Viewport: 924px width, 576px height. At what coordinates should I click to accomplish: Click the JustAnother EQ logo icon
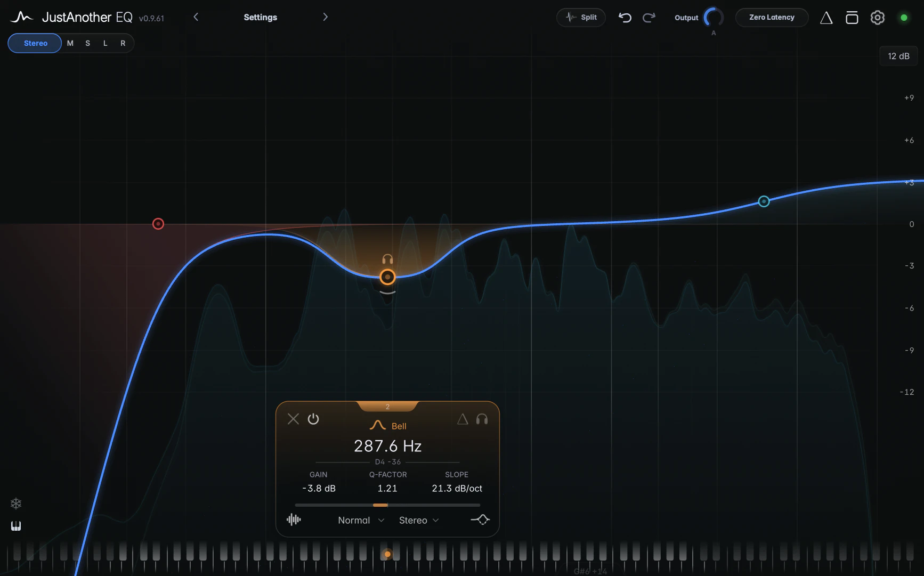click(x=22, y=17)
